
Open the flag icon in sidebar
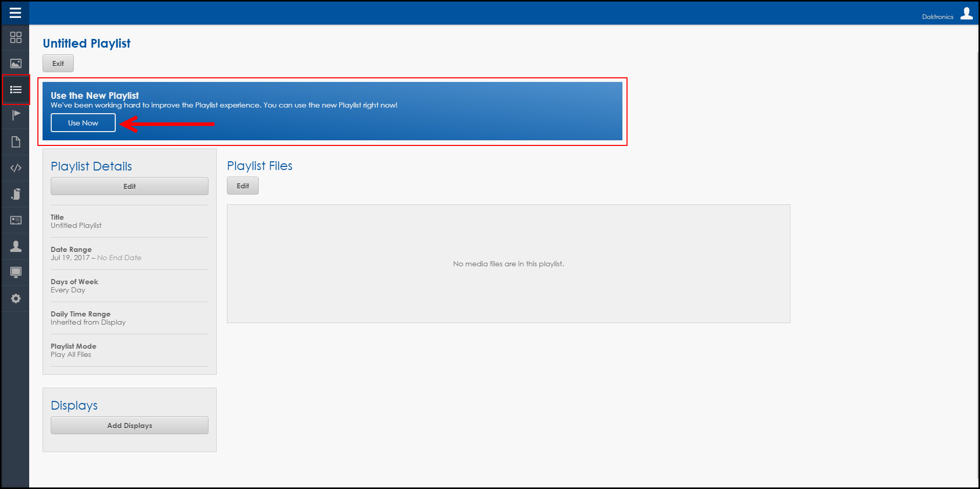(16, 115)
